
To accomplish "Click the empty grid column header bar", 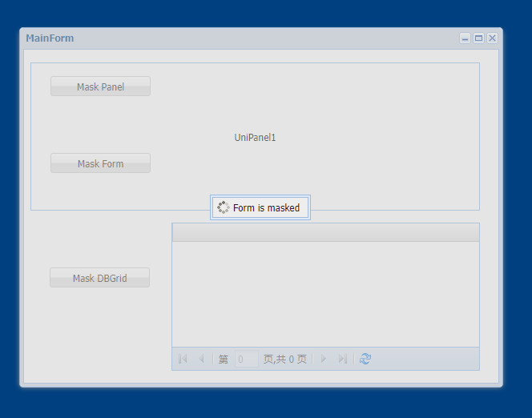I will point(325,232).
